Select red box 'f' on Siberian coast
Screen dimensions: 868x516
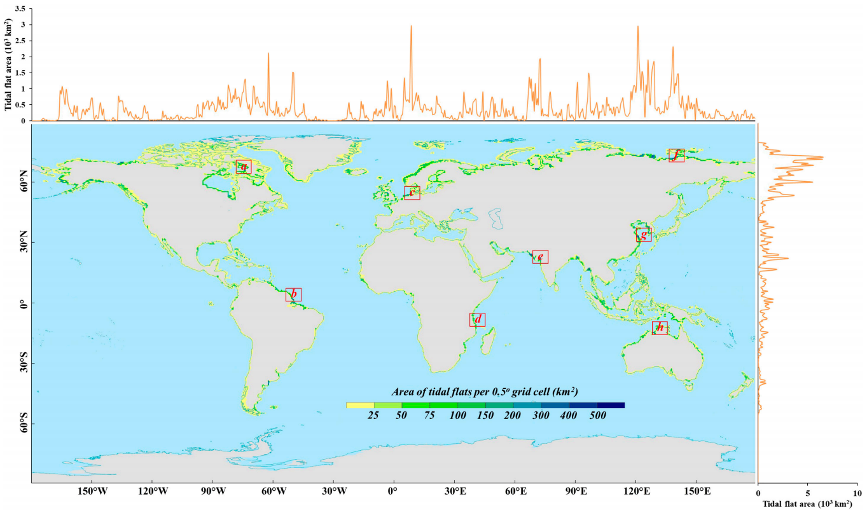676,155
